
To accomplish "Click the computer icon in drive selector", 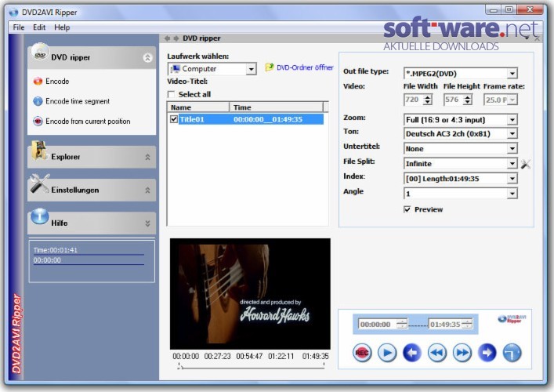I will click(x=176, y=69).
